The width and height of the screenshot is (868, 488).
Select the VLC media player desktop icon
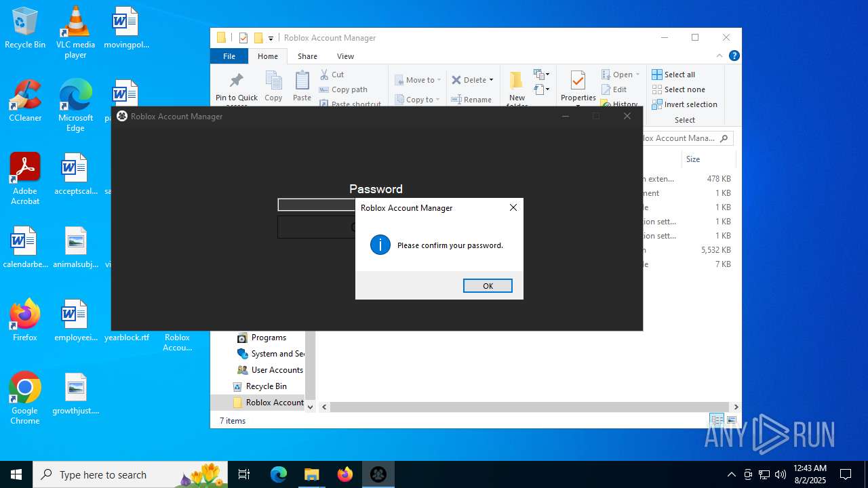click(75, 33)
